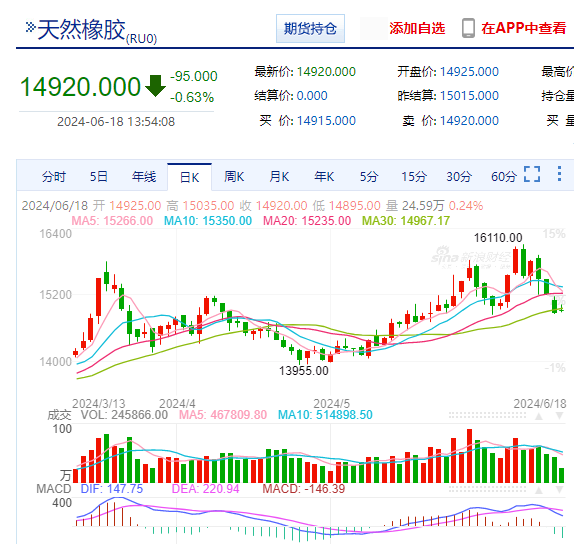Click the MA20: 15235.00 legend

(307, 221)
